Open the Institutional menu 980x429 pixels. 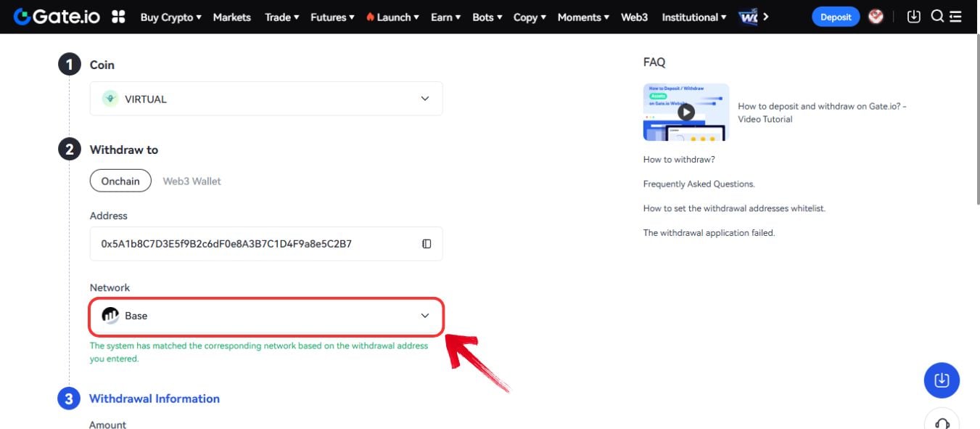point(694,17)
